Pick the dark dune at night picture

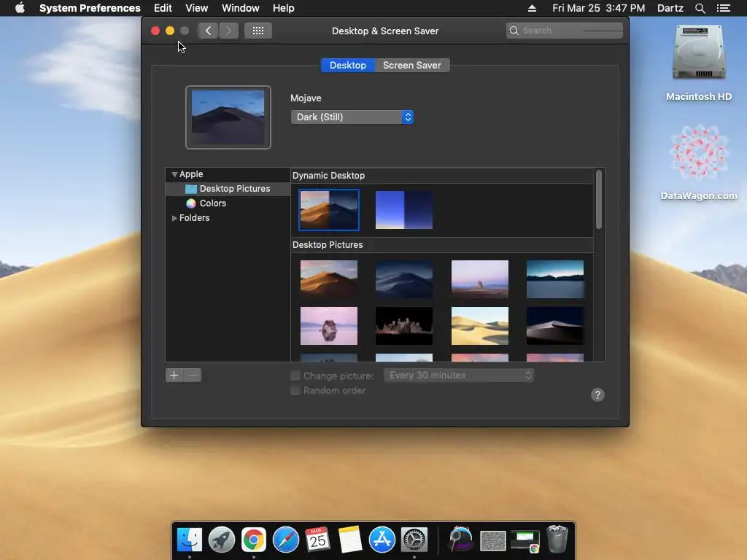(555, 326)
